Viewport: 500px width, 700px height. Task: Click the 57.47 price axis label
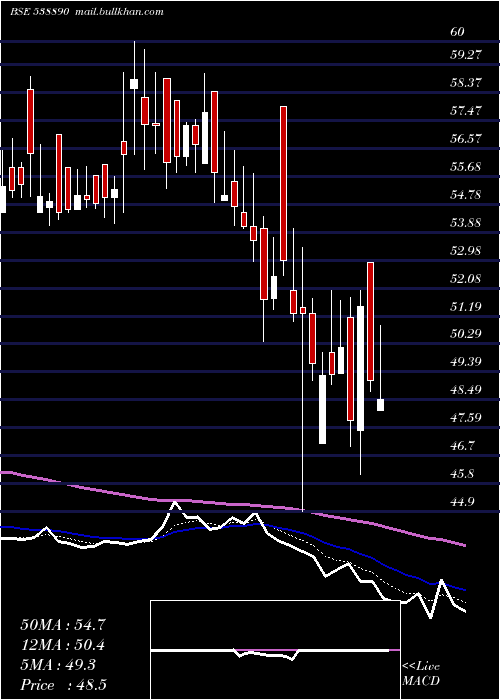(x=465, y=111)
